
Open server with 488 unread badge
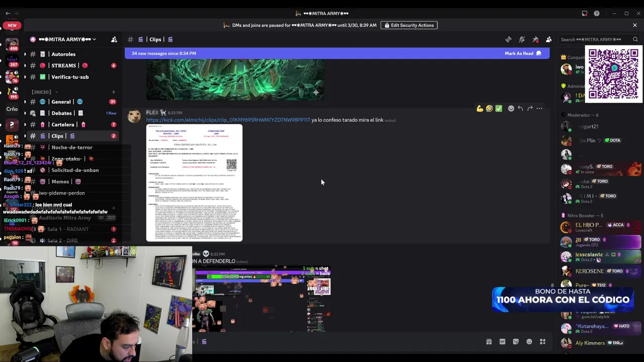[x=12, y=44]
